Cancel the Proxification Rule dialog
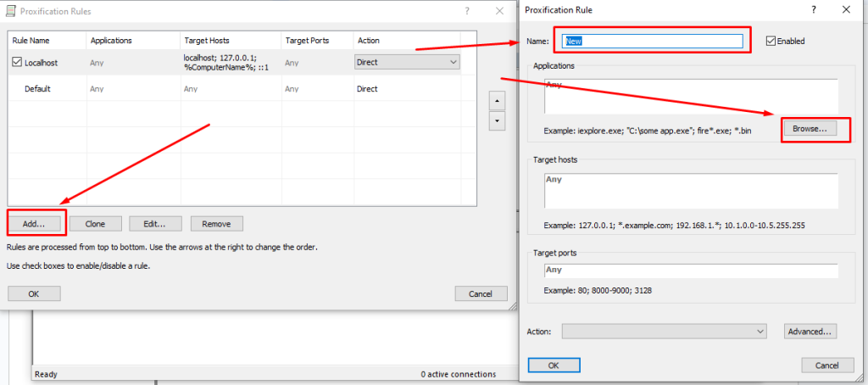Screen dimensions: 868x385 point(827,365)
